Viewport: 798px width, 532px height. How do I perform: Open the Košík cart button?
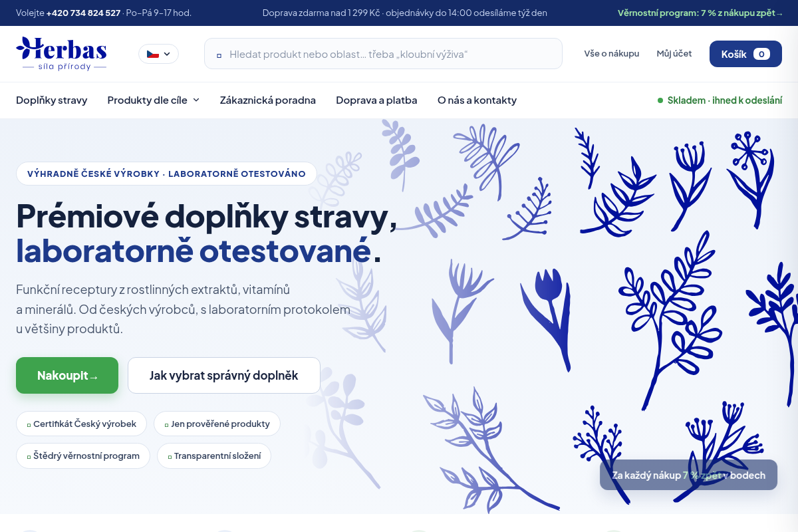[x=745, y=54]
